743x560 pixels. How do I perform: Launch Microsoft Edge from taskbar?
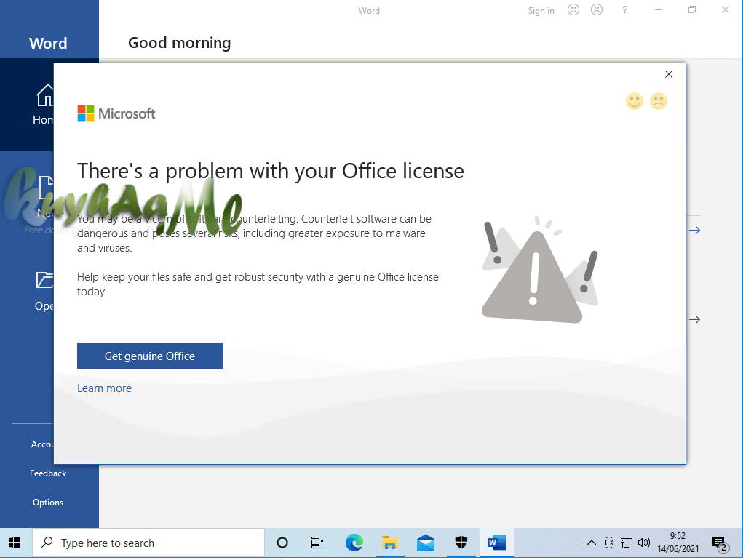pos(354,543)
